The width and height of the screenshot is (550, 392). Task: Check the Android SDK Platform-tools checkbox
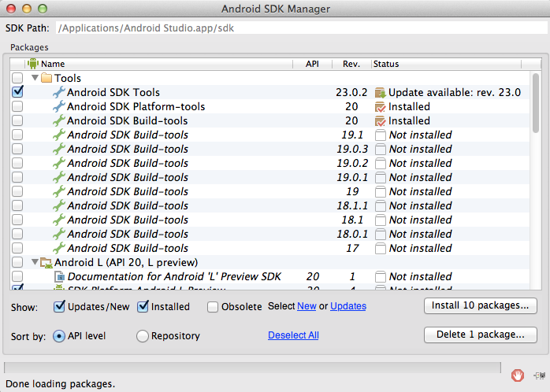coord(17,106)
